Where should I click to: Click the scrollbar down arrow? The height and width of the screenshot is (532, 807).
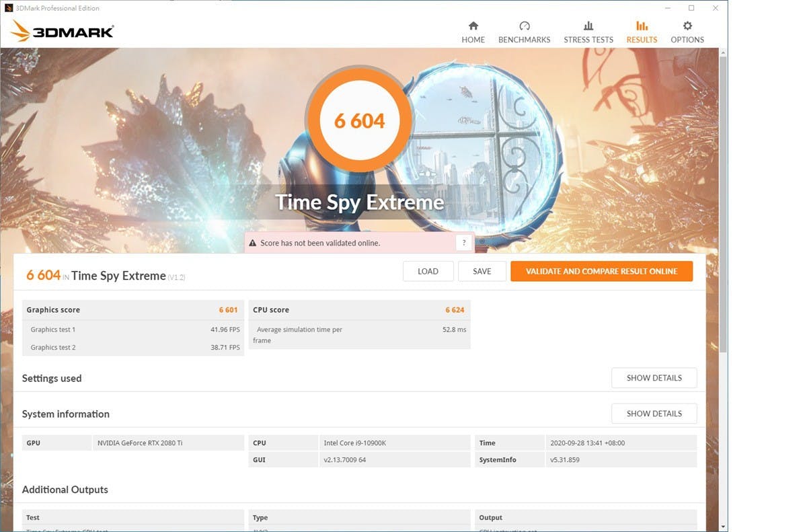[x=723, y=527]
